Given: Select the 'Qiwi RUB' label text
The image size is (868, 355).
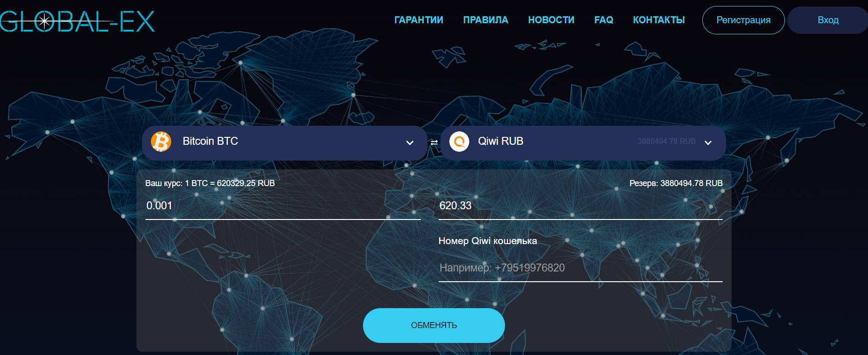Looking at the screenshot, I should 501,141.
